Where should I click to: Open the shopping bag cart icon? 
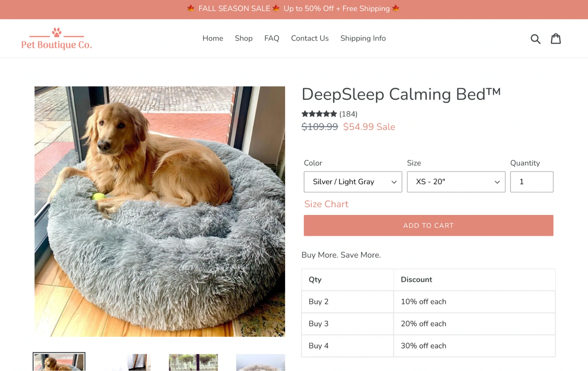pos(556,39)
